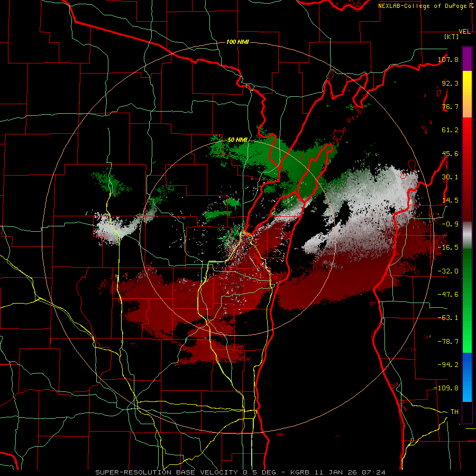Click the yellow-orange segment of the color bar
This screenshot has width=476, height=476.
point(467,94)
